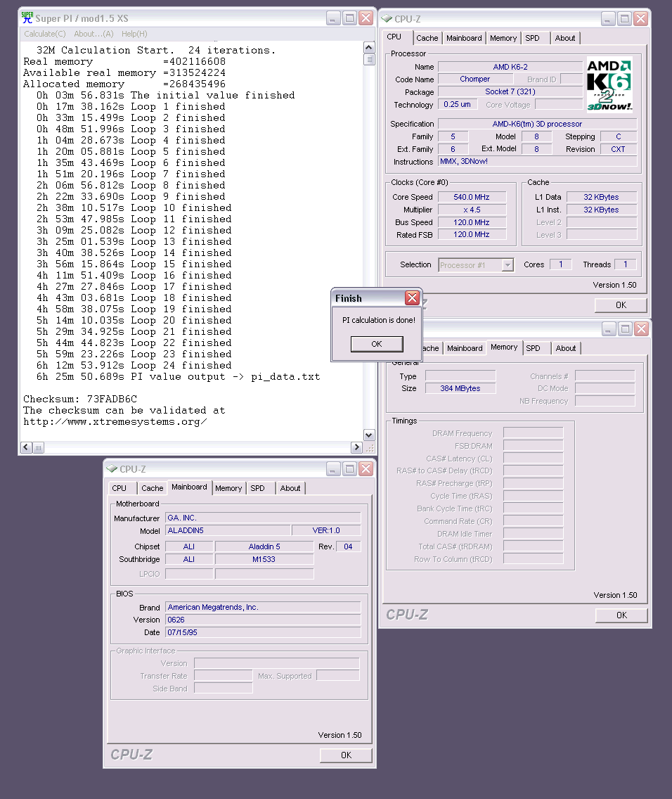This screenshot has height=799, width=672.
Task: Click Super PI horizontal scroll right arrow
Action: [x=357, y=447]
